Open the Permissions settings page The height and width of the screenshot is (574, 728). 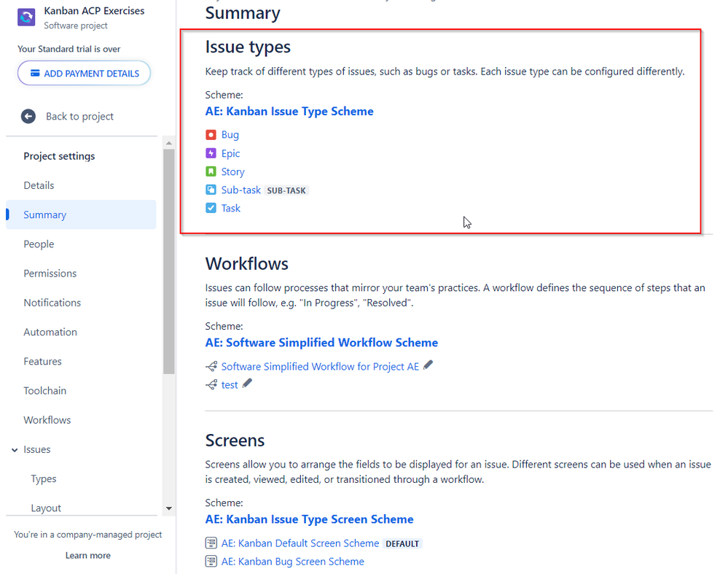point(50,274)
